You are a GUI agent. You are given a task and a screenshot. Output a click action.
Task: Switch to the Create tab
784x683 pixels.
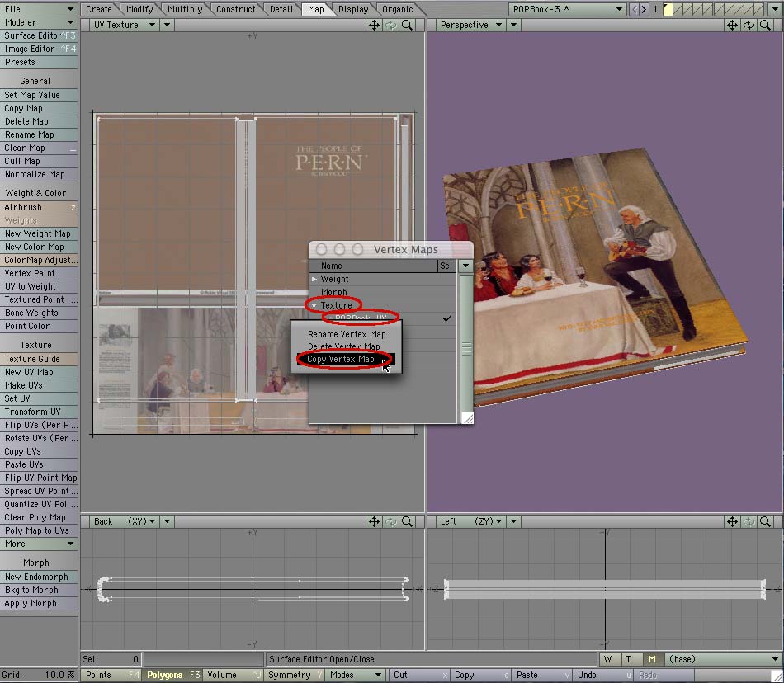click(x=99, y=9)
